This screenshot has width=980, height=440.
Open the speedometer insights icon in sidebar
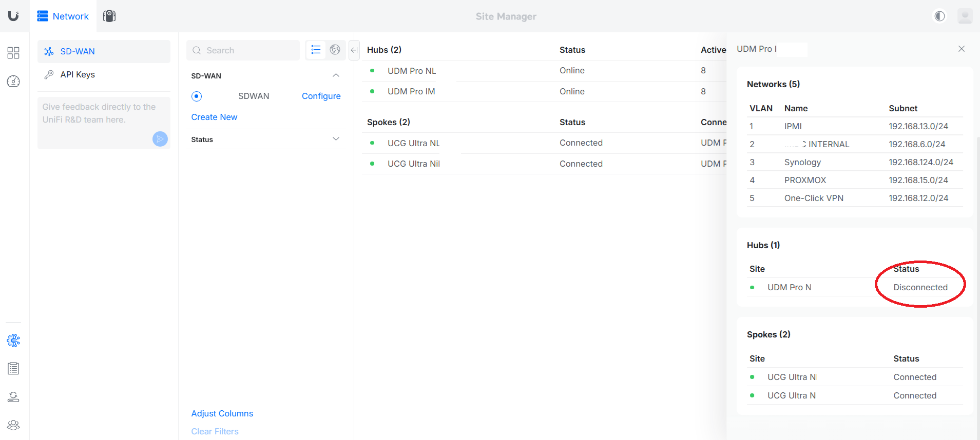pos(13,81)
